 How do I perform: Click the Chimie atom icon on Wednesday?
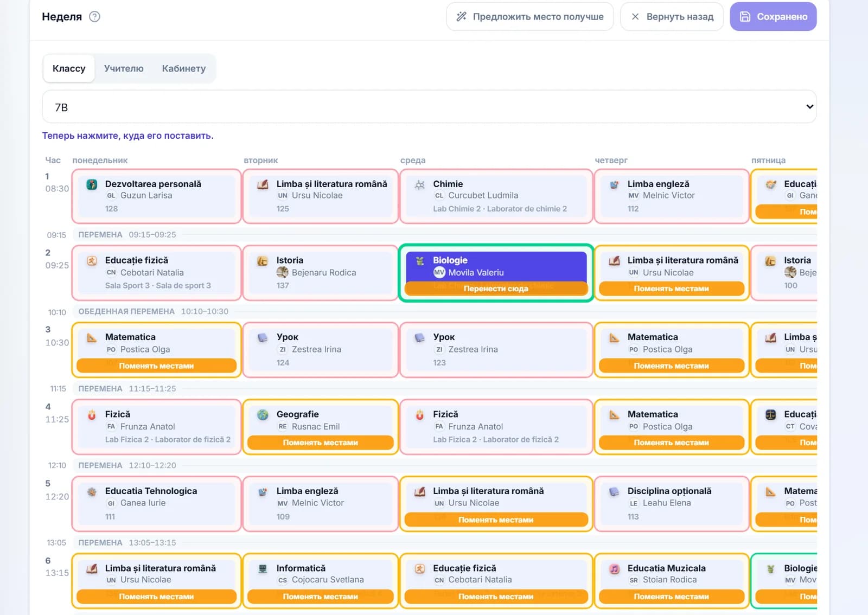(419, 184)
